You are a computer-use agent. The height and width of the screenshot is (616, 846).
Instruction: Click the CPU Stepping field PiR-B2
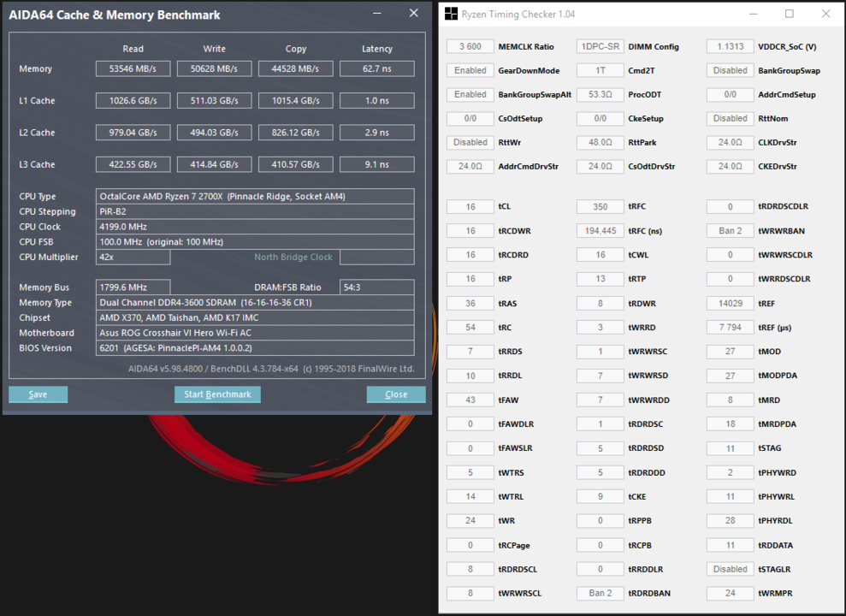point(255,211)
